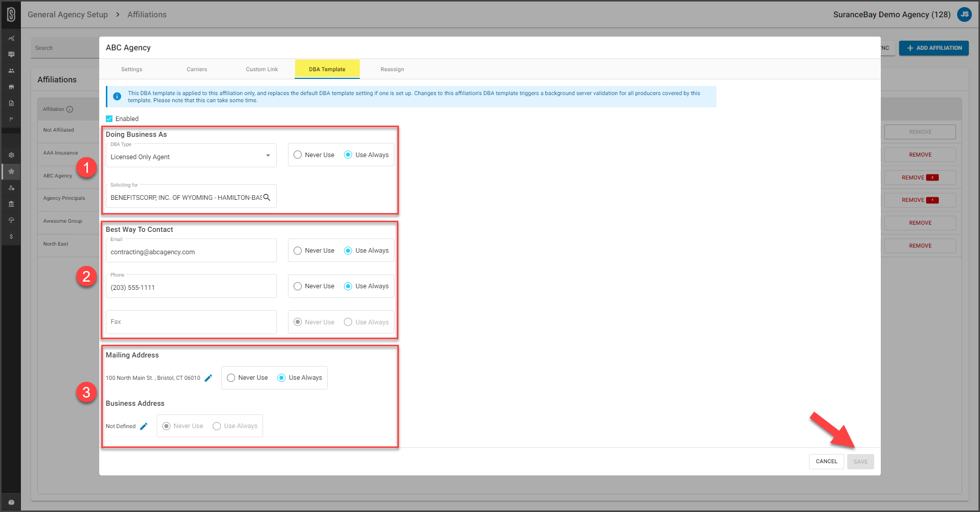Viewport: 980px width, 512px height.
Task: Remove the AAA Insurance affiliation
Action: coord(920,155)
